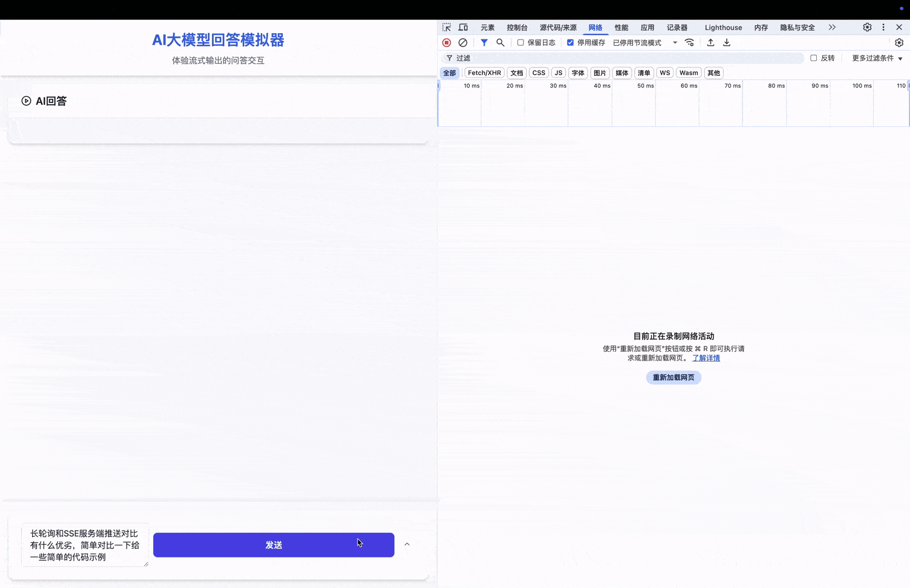
Task: Select the 全部 filter chip
Action: pyautogui.click(x=450, y=73)
